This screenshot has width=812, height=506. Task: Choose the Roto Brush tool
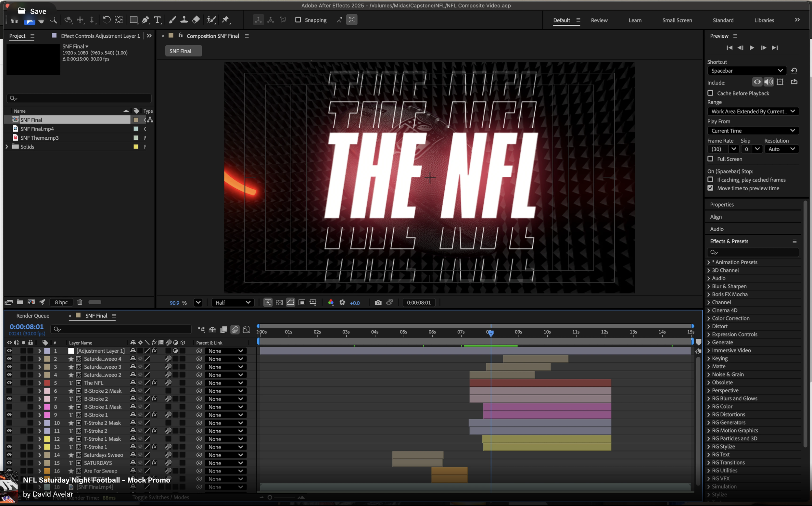pyautogui.click(x=211, y=20)
